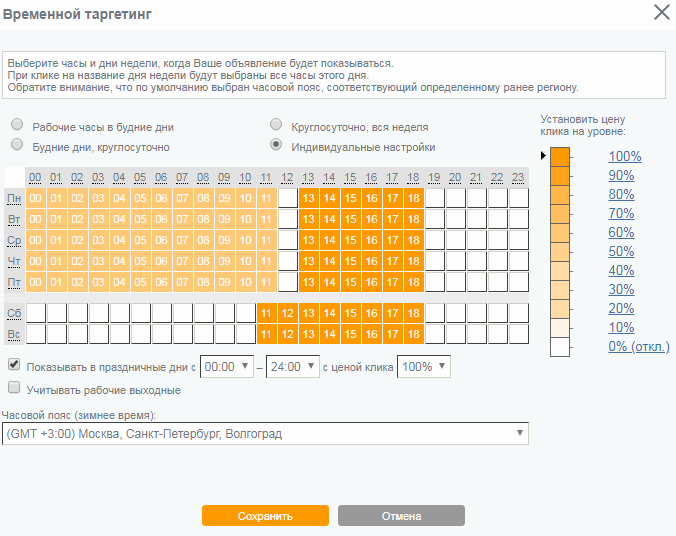Click the hour 12 column header
Image resolution: width=676 pixels, height=536 pixels.
(x=287, y=178)
